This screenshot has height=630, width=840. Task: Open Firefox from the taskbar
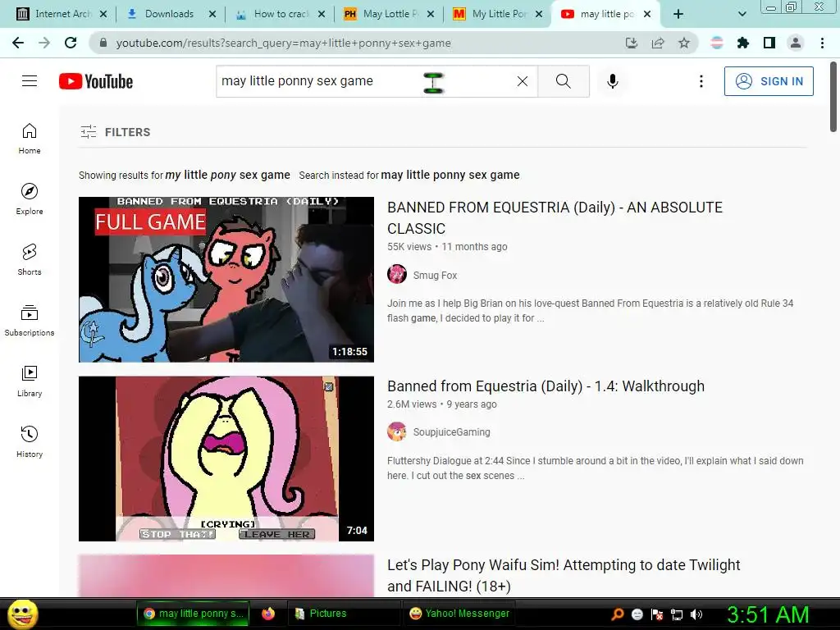pyautogui.click(x=268, y=614)
